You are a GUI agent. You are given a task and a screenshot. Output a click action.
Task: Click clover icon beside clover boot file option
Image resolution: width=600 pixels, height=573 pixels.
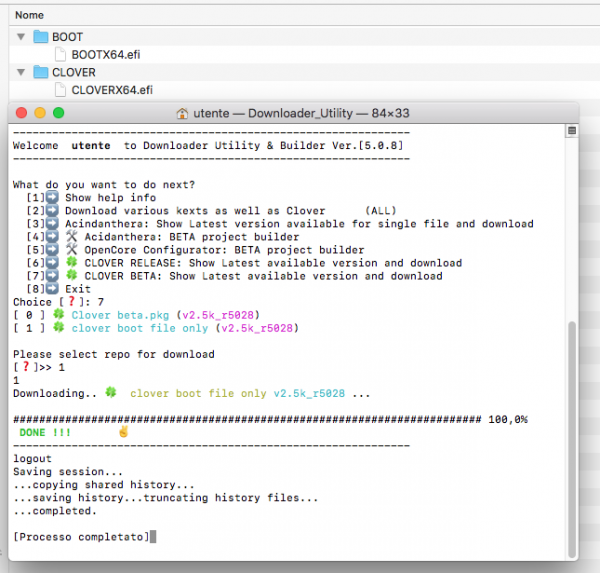point(59,328)
